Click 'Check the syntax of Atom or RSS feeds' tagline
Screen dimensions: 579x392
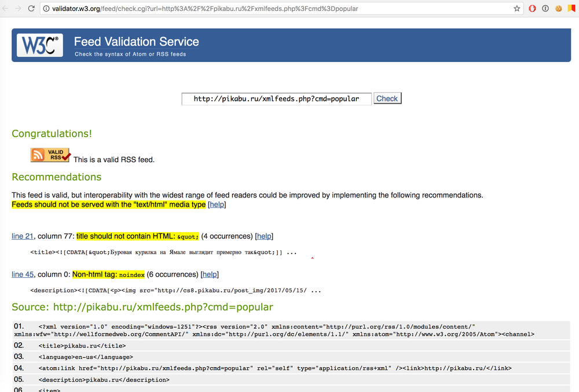(130, 54)
